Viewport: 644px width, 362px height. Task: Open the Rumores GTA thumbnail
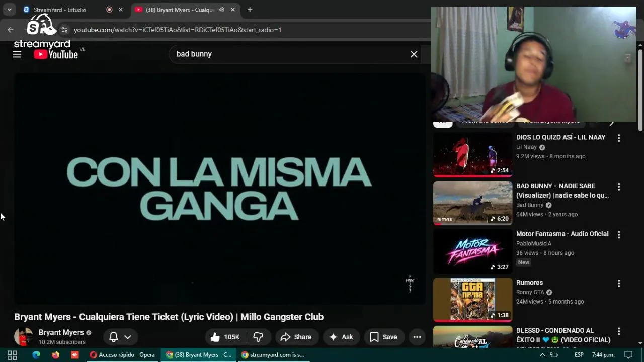click(472, 300)
